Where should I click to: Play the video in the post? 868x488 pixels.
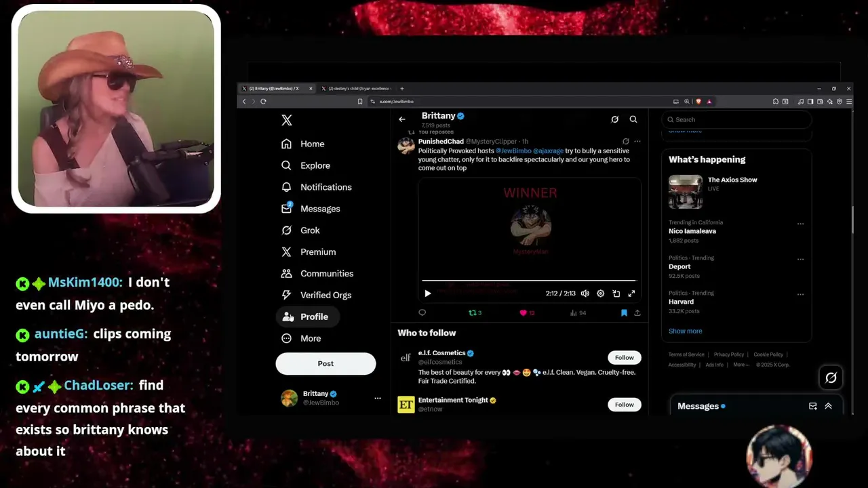pos(427,293)
